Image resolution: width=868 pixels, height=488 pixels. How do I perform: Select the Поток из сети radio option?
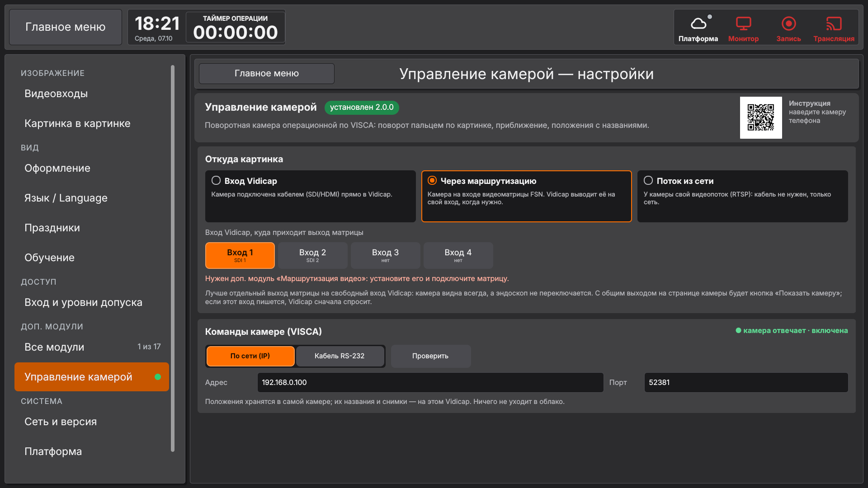(x=742, y=196)
